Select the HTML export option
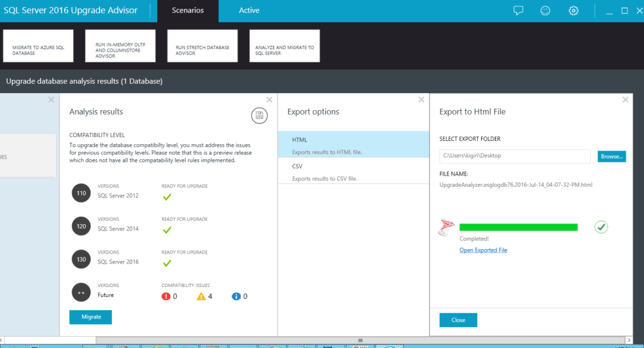This screenshot has width=644, height=348. (x=353, y=144)
